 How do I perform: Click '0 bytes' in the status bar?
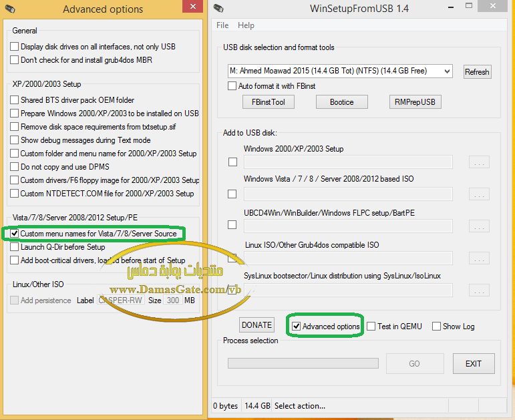pyautogui.click(x=225, y=406)
